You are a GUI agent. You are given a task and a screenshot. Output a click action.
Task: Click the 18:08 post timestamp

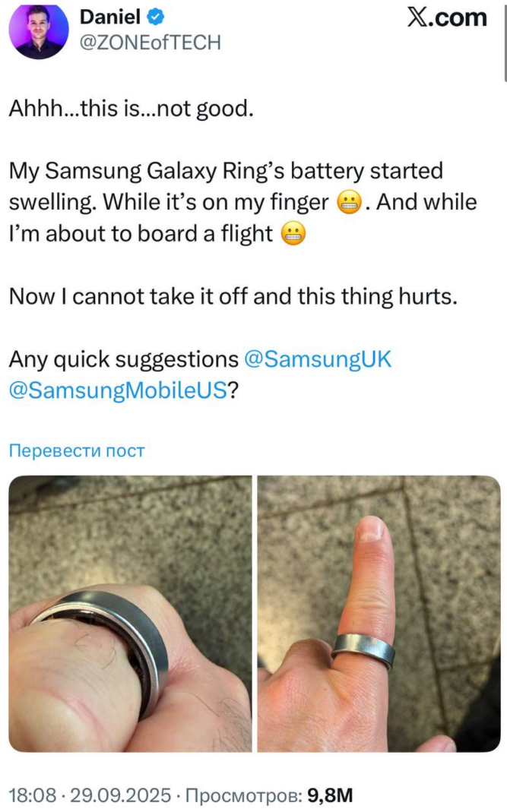pyautogui.click(x=32, y=795)
